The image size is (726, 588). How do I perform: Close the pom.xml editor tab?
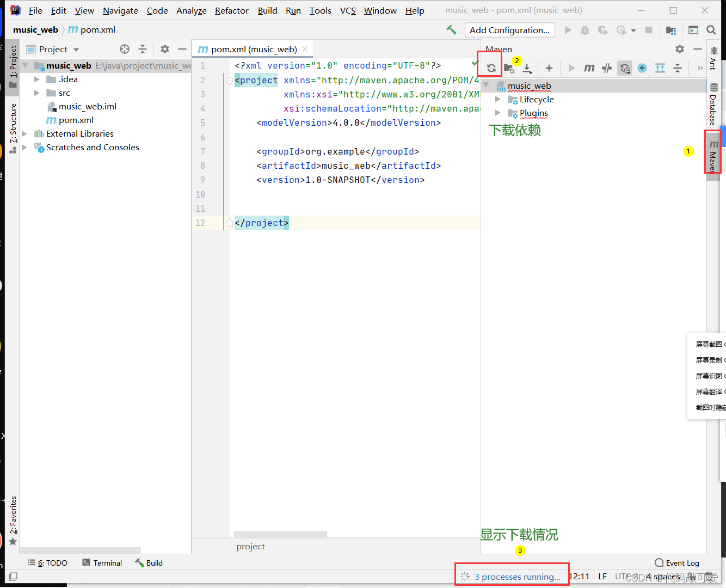click(x=305, y=49)
